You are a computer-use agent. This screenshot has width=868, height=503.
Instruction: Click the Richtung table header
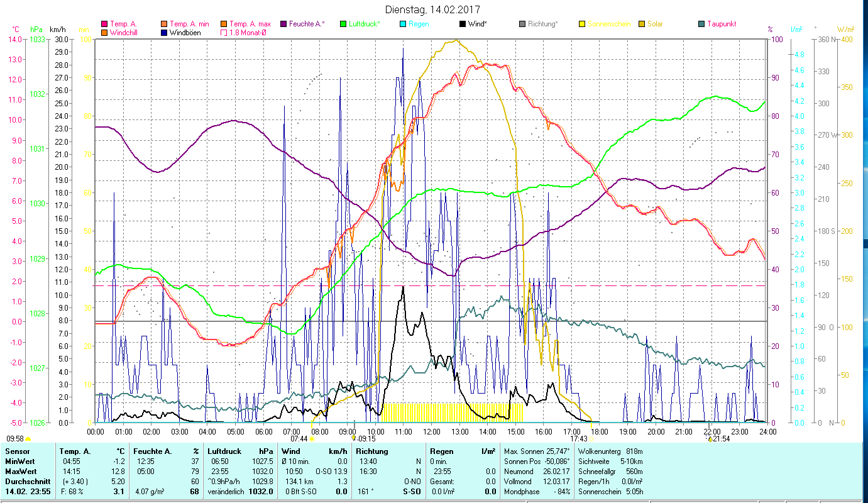371,451
